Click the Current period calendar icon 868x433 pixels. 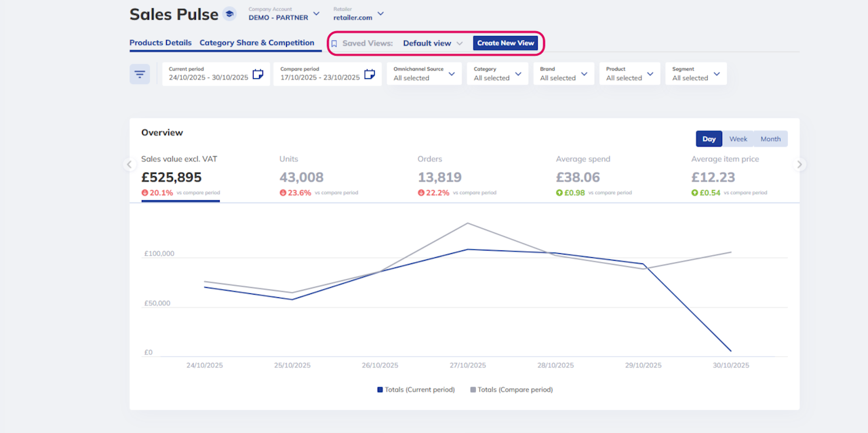point(258,74)
